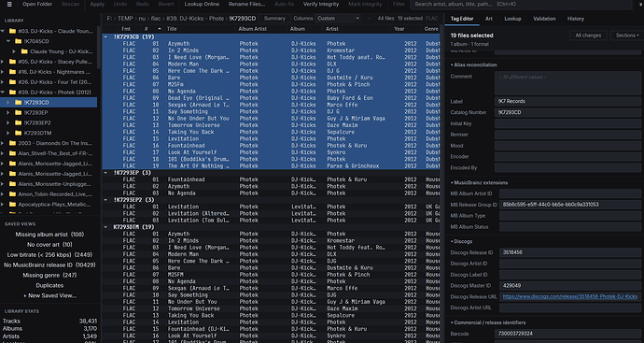
Task: Collapse the Discogs section
Action: click(462, 242)
